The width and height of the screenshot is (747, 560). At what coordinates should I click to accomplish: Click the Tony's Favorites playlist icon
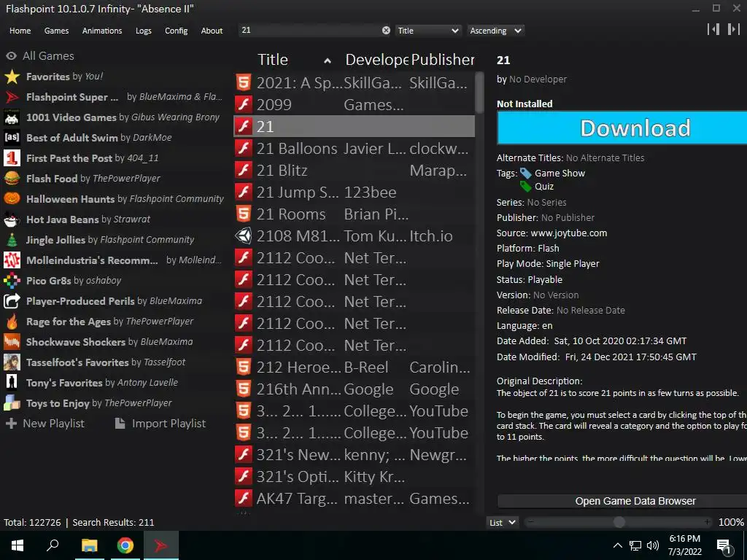point(12,382)
